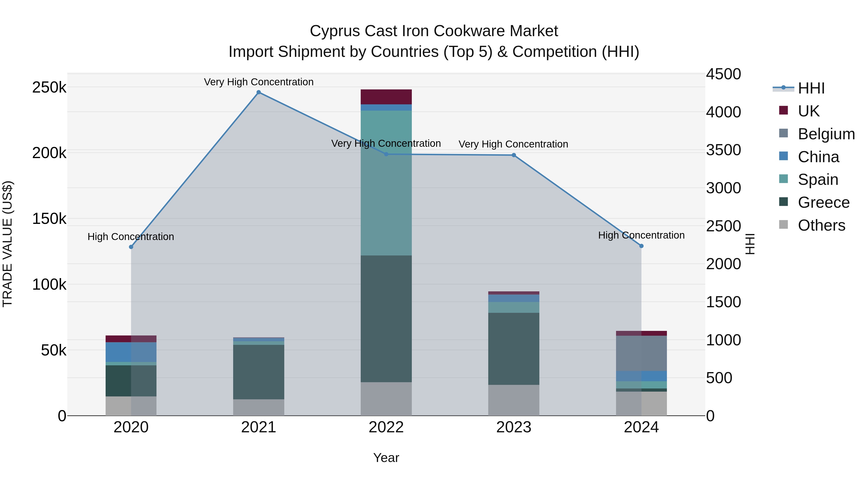Click the Others segment of the 2022 bar
The height and width of the screenshot is (488, 868).
386,399
